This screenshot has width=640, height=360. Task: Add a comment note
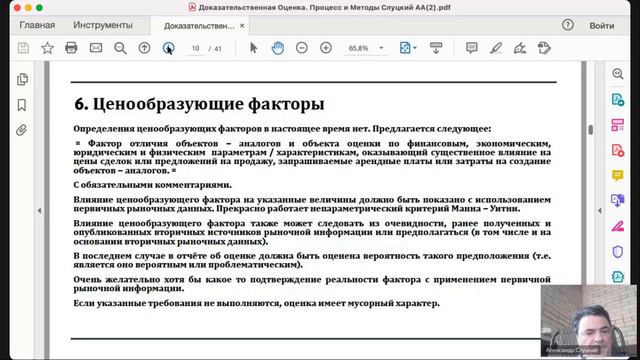(471, 48)
